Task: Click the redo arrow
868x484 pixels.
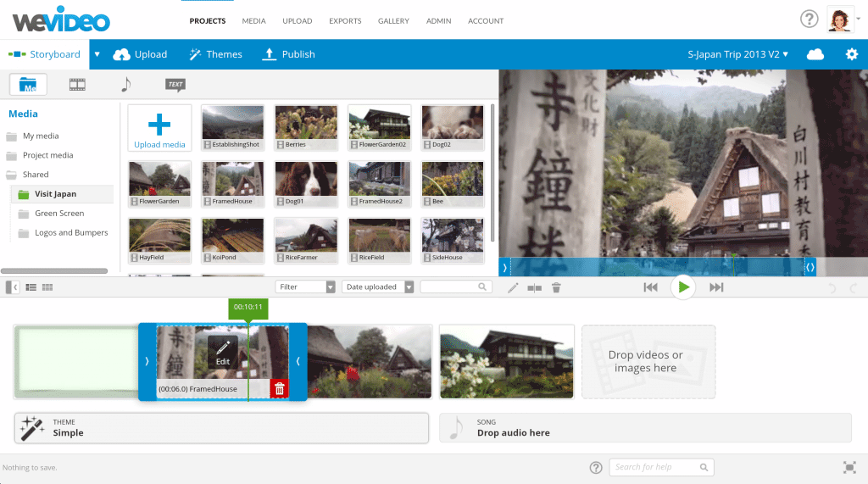Action: coord(853,287)
